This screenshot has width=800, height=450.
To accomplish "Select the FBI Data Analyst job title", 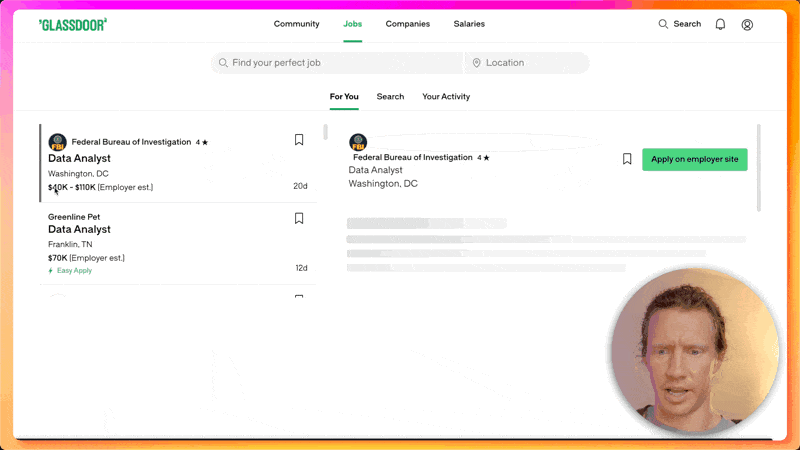I will point(79,158).
